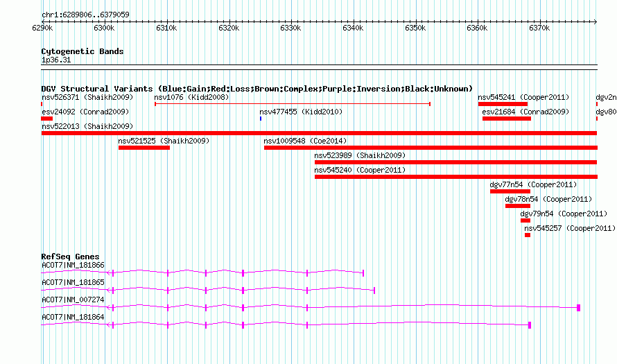
Task: Click the final exon of ACOT7 NM_007274
Action: tap(578, 308)
